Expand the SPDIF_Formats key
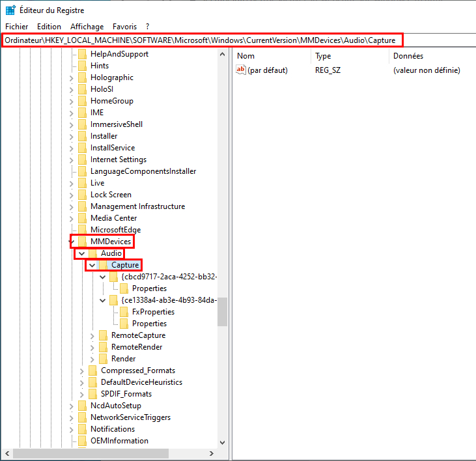This screenshot has width=476, height=461. click(x=81, y=395)
